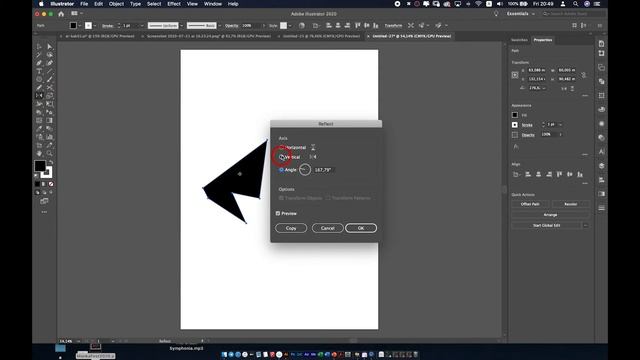Toggle Transform Objects checkbox
The height and width of the screenshot is (360, 640).
(x=281, y=198)
